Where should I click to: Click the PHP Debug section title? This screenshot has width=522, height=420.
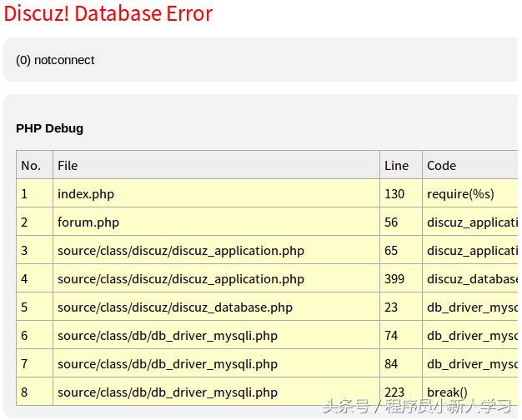click(49, 128)
